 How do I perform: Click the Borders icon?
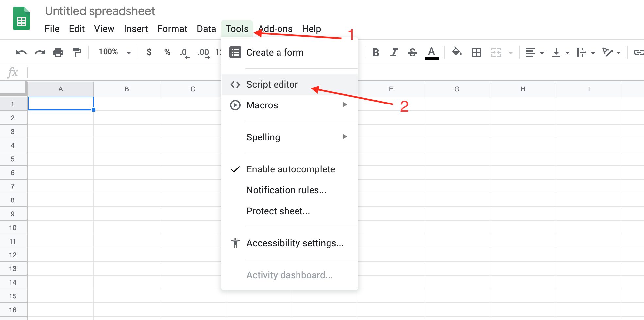click(476, 52)
